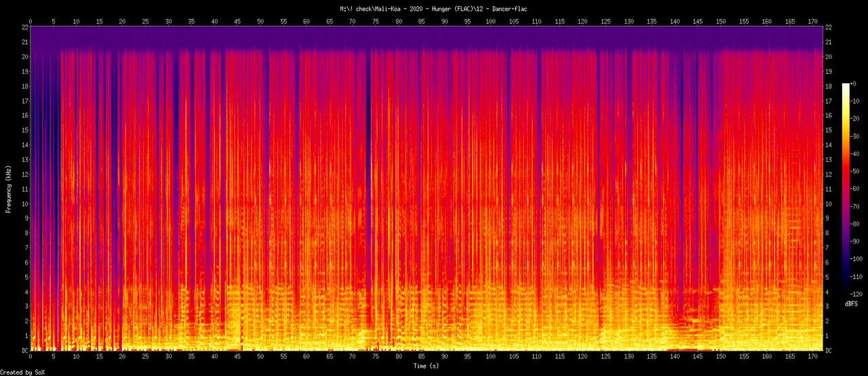This screenshot has width=868, height=376.
Task: Click the 'dBFS' label under the color scale
Action: pyautogui.click(x=852, y=304)
